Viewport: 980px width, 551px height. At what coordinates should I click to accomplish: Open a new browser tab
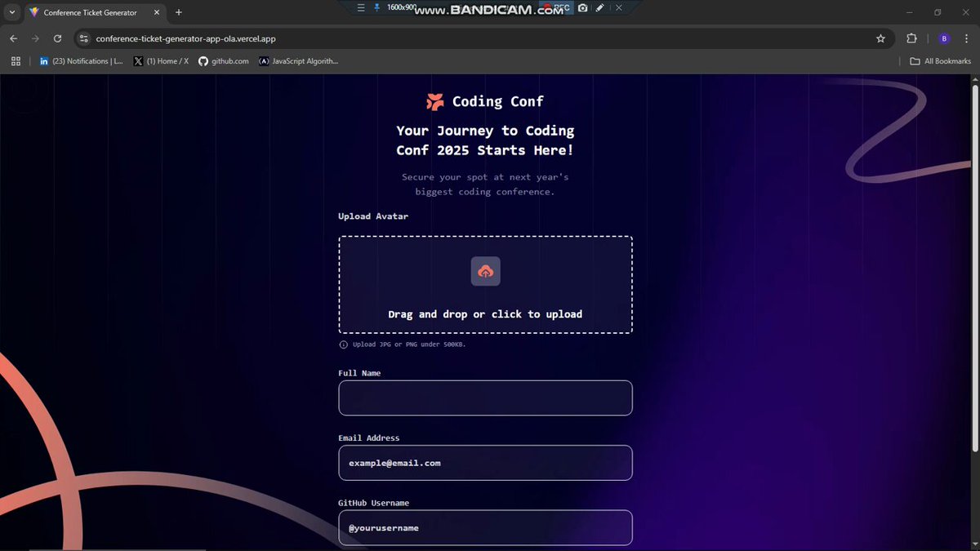click(x=179, y=12)
